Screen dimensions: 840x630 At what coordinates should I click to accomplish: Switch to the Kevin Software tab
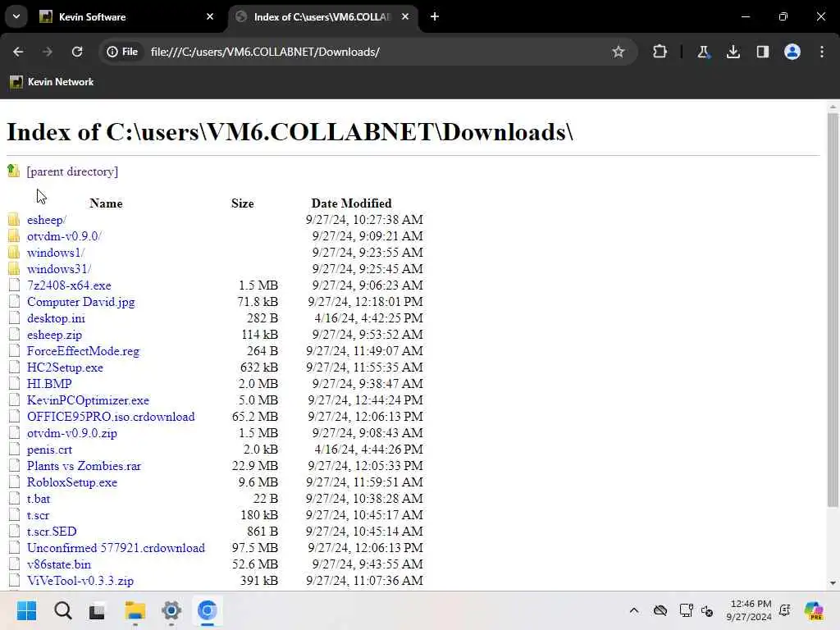click(128, 17)
